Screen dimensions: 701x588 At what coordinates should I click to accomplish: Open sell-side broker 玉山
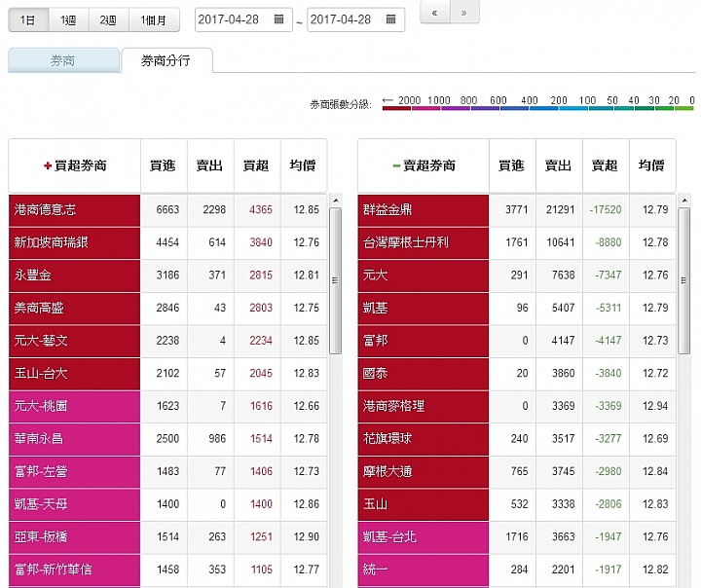pos(424,504)
